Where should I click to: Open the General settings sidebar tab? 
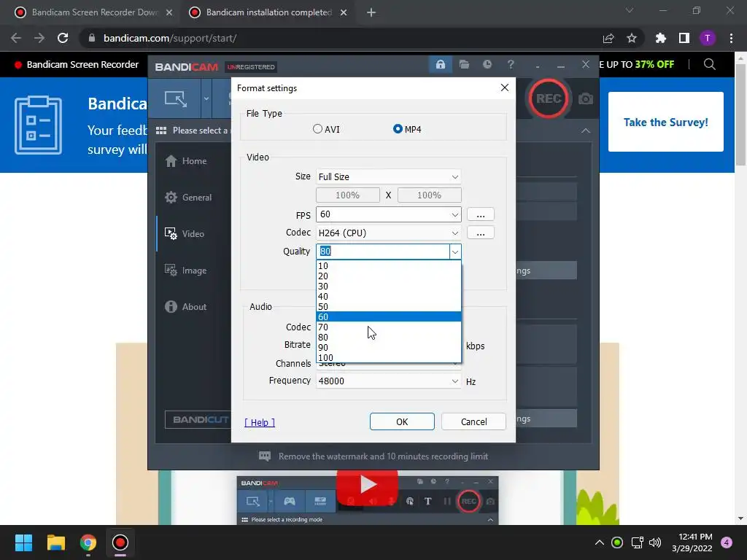coord(188,197)
